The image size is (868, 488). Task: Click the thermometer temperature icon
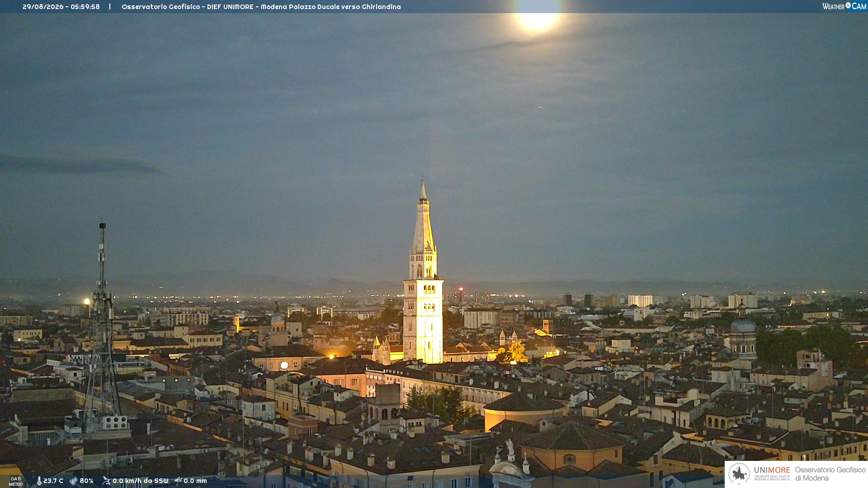point(39,481)
